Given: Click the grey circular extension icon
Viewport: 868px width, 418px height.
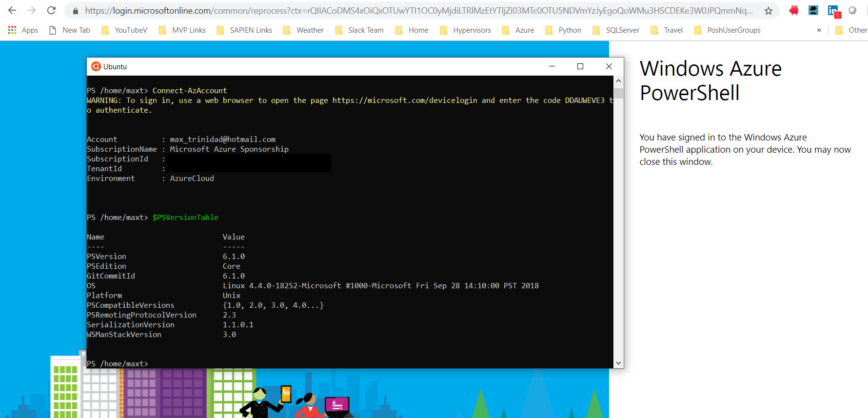Looking at the screenshot, I should [x=852, y=10].
